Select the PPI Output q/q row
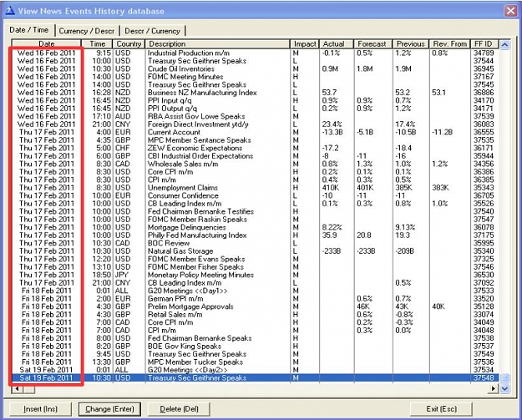This screenshot has height=420, width=522. tap(255, 109)
